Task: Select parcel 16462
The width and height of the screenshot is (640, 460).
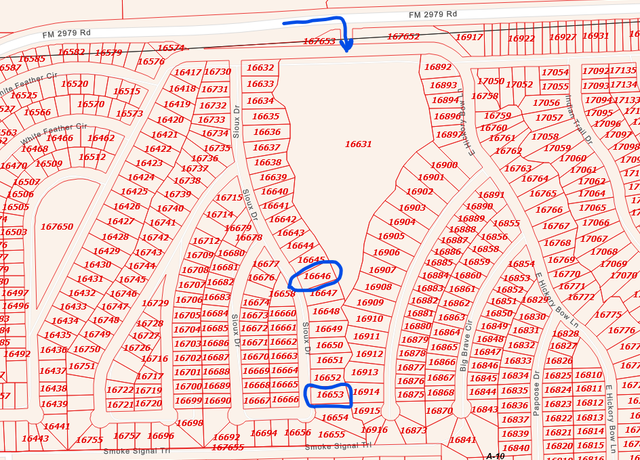Action: (101, 138)
